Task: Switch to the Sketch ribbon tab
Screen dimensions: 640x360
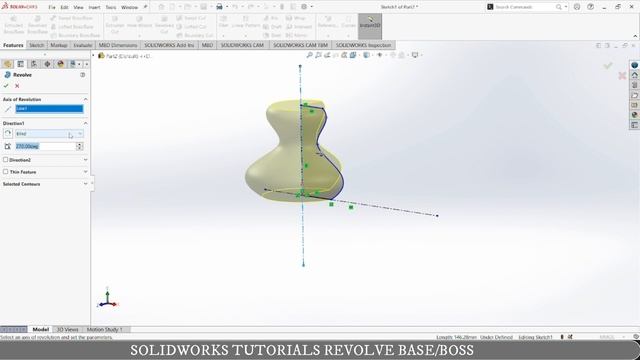Action: tap(36, 45)
